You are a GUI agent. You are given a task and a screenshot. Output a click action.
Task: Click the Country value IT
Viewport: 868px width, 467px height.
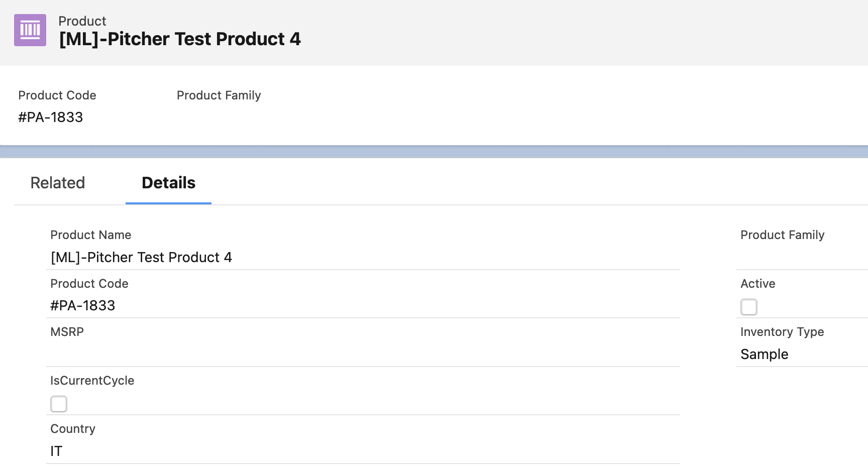click(56, 451)
